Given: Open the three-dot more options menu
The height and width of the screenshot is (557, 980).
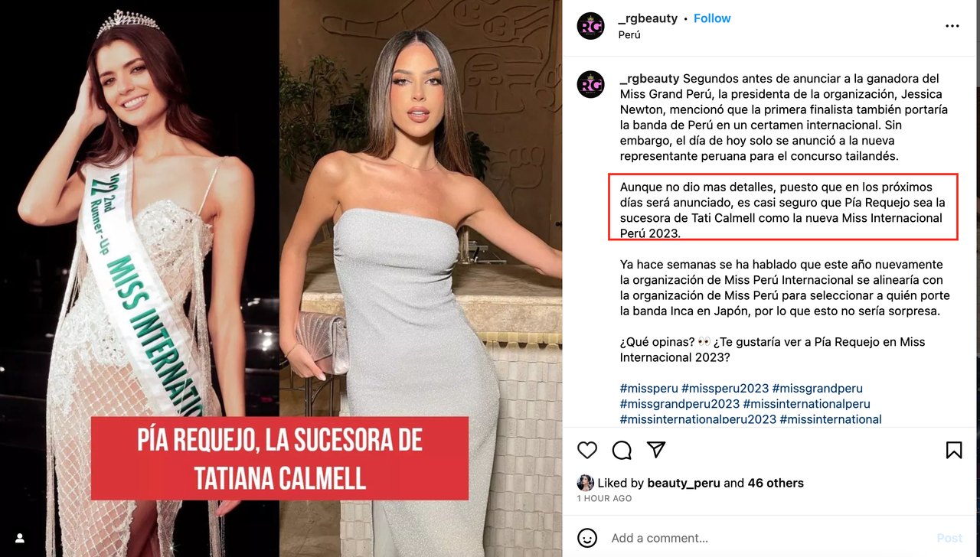Looking at the screenshot, I should point(952,26).
